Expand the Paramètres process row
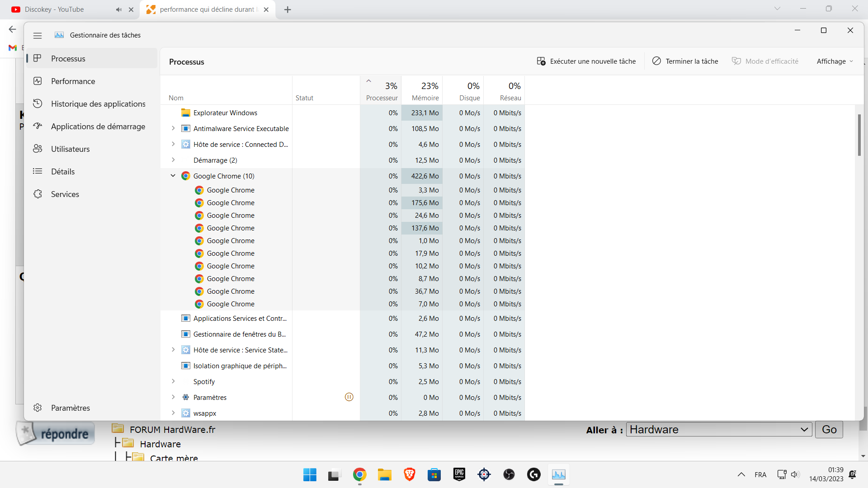Image resolution: width=868 pixels, height=488 pixels. 173,397
